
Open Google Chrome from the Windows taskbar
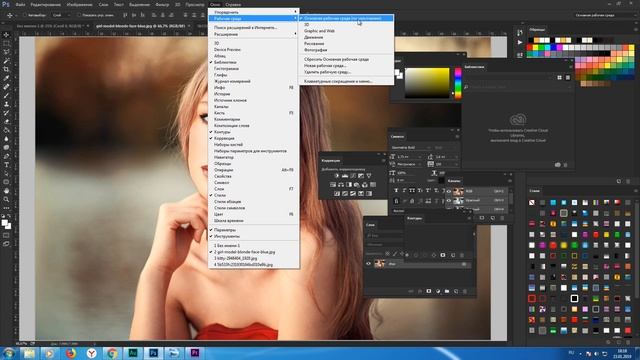112,353
